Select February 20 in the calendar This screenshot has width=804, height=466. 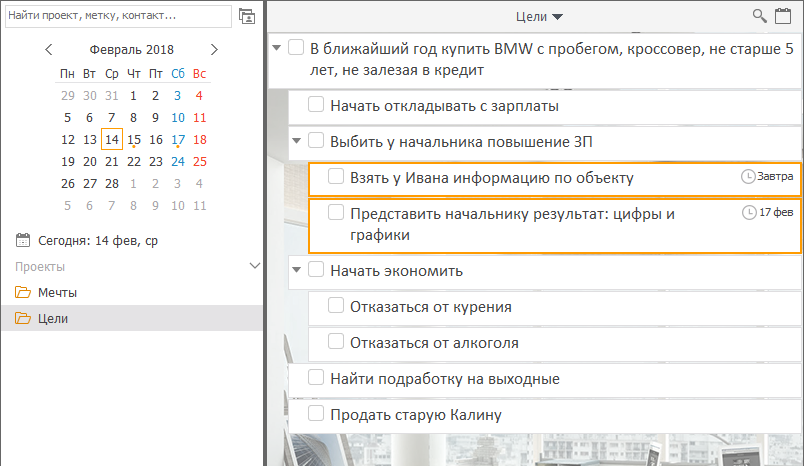click(90, 161)
